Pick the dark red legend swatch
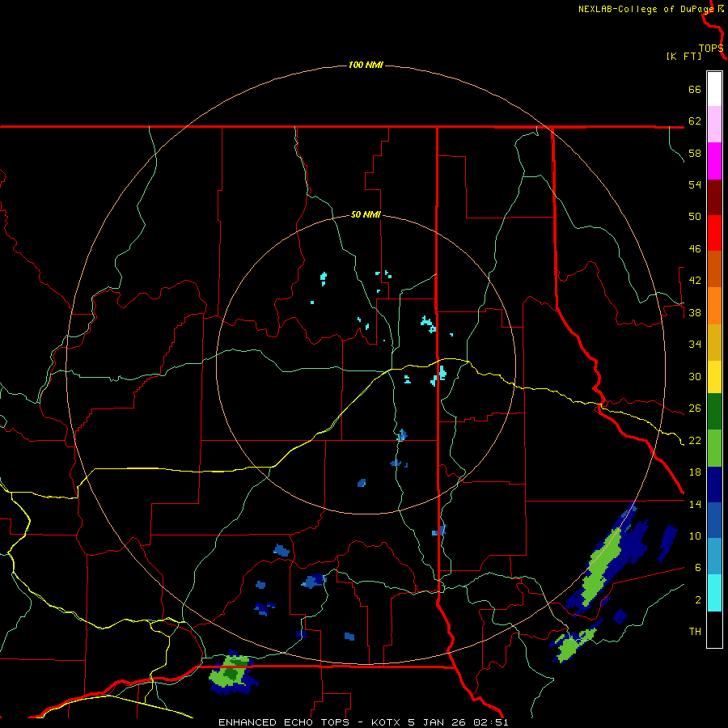728x728 pixels. pos(714,197)
